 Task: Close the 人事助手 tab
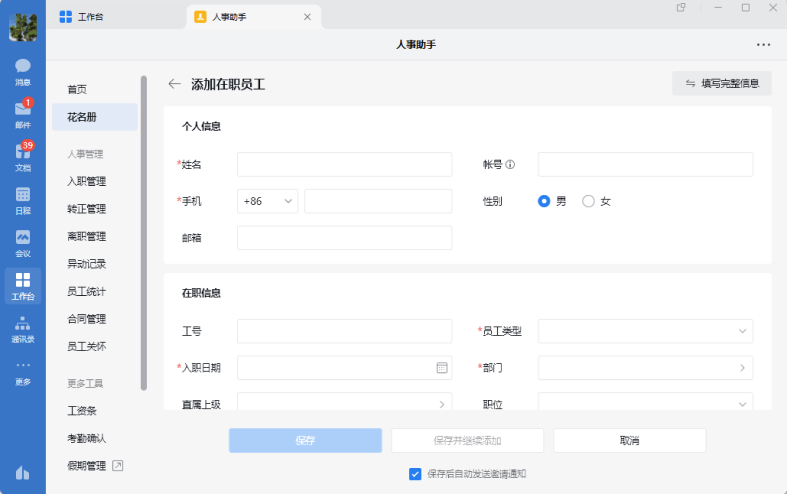pyautogui.click(x=307, y=17)
